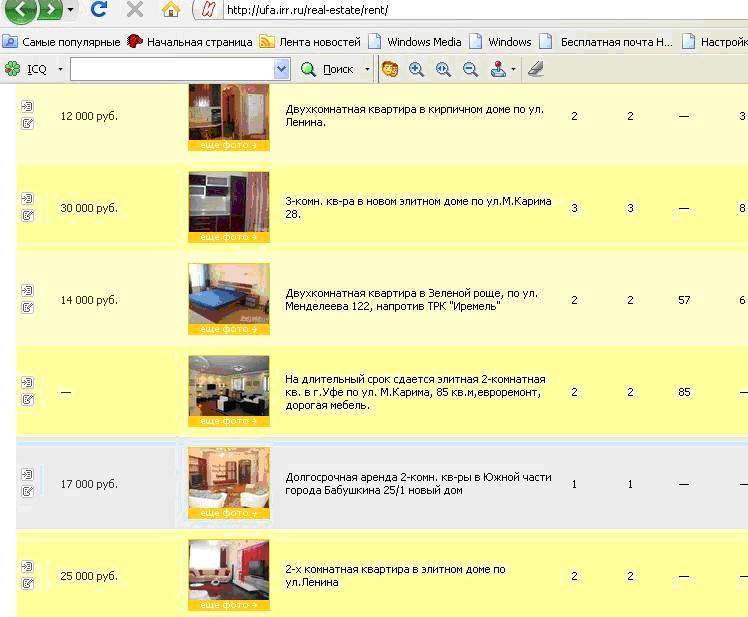Click 'еще фото' under 17 000 руб. listing
This screenshot has height=617, width=748.
229,513
